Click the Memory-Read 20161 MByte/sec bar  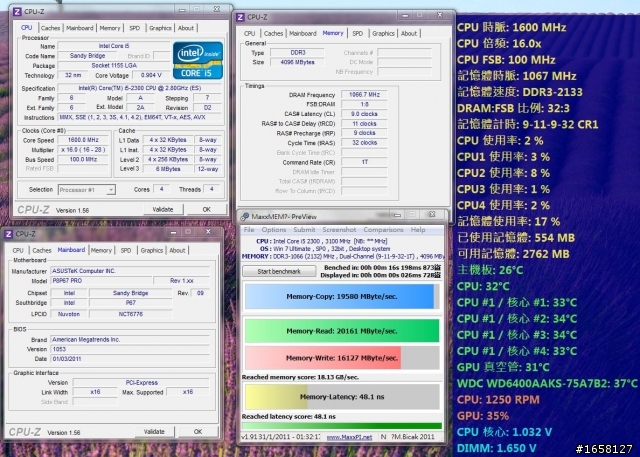click(x=342, y=331)
